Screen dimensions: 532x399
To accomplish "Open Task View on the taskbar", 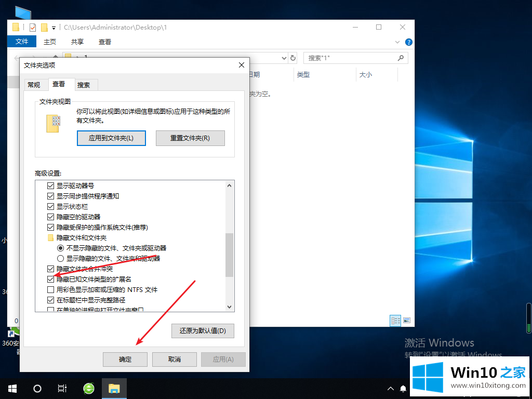I will pyautogui.click(x=62, y=388).
